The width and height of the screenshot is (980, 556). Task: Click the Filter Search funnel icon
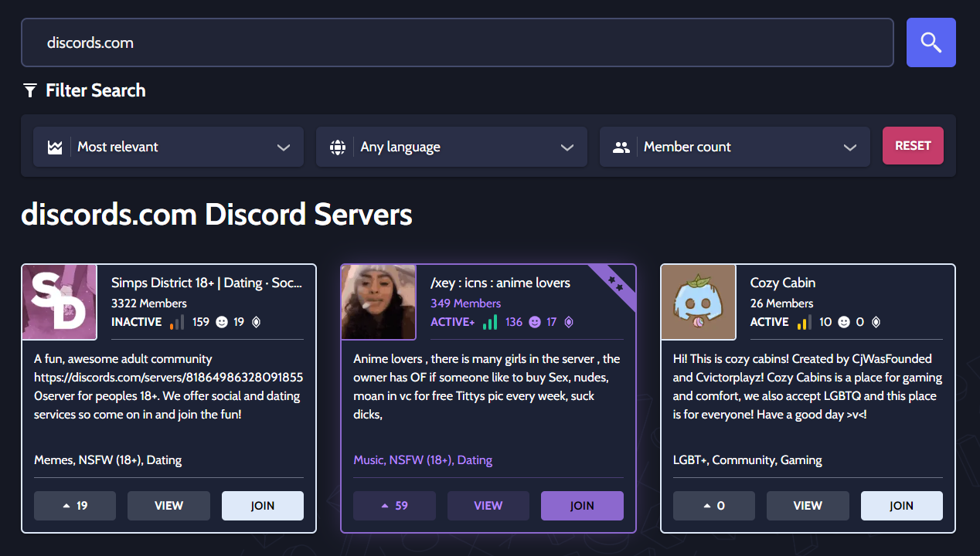point(30,91)
